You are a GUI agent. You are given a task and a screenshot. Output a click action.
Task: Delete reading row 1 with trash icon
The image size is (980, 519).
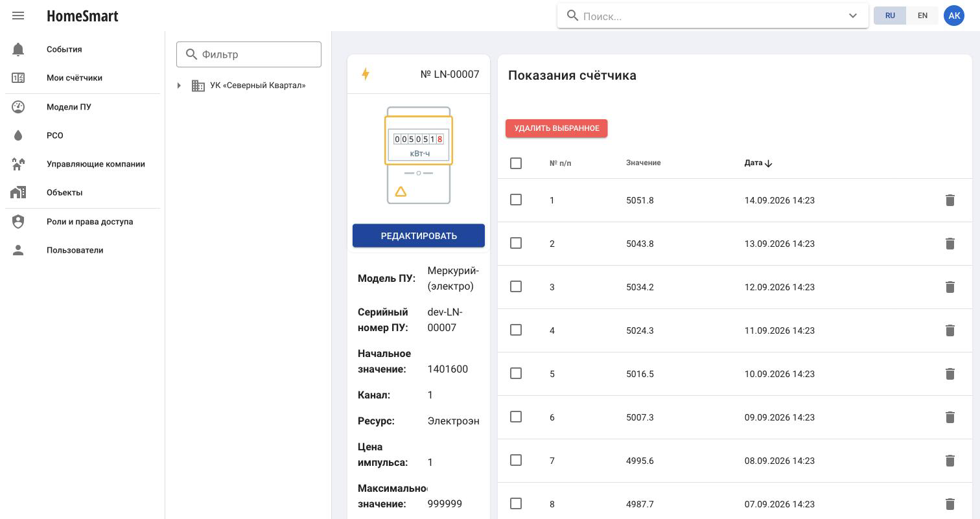950,200
